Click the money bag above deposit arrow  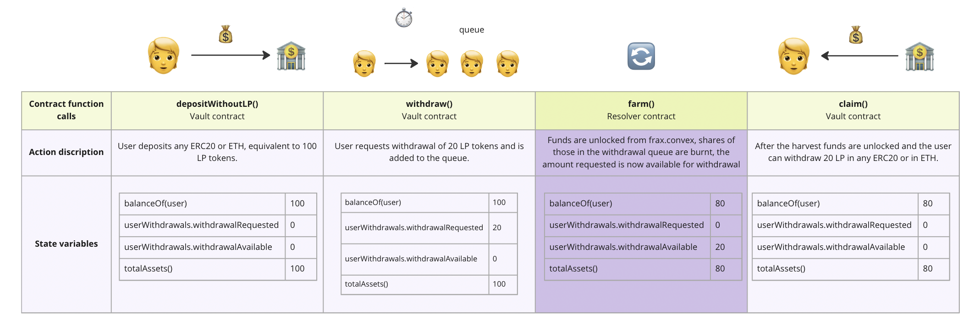tap(226, 34)
